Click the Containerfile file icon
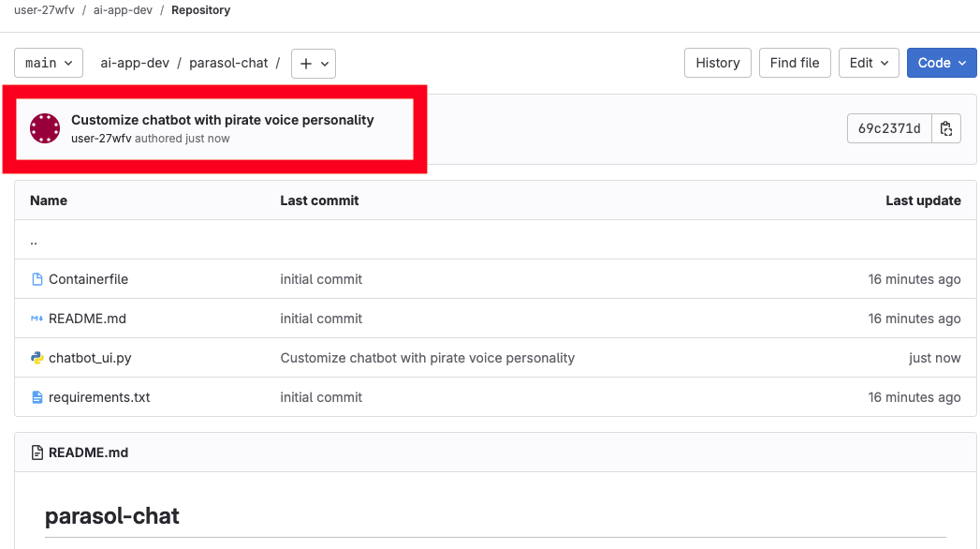This screenshot has width=980, height=549. (x=37, y=279)
